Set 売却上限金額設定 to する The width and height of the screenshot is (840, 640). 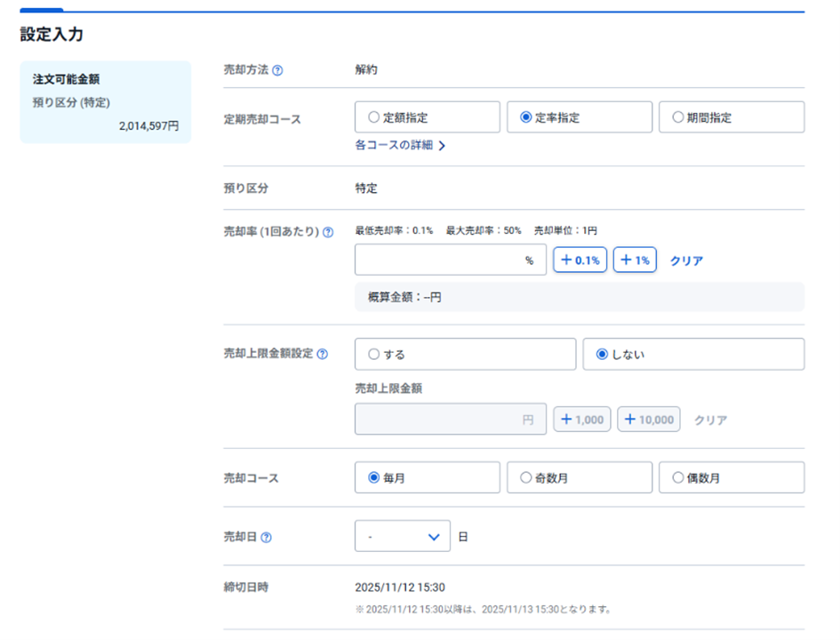[465, 354]
